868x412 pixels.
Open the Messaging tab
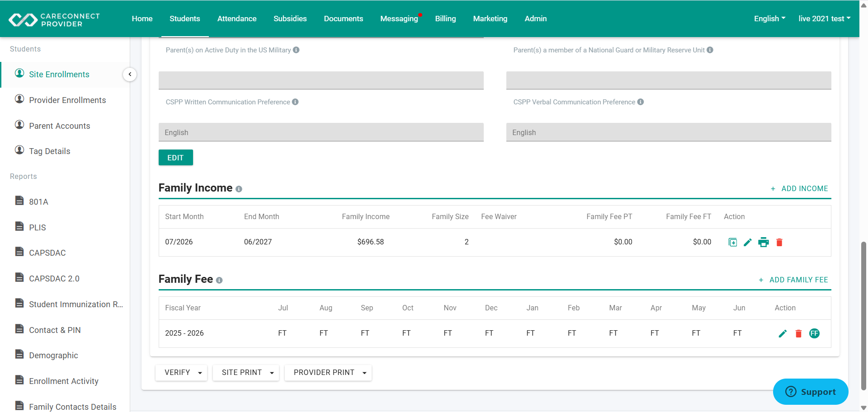(399, 19)
